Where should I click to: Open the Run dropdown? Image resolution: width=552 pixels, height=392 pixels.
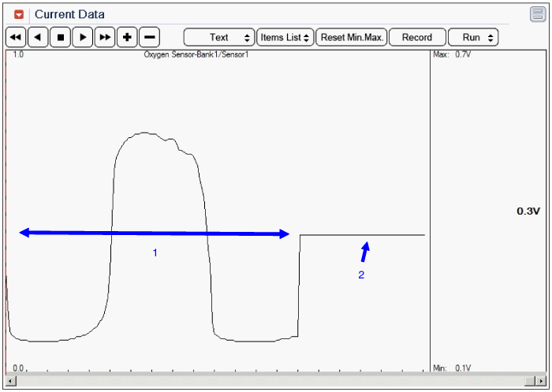click(x=473, y=37)
